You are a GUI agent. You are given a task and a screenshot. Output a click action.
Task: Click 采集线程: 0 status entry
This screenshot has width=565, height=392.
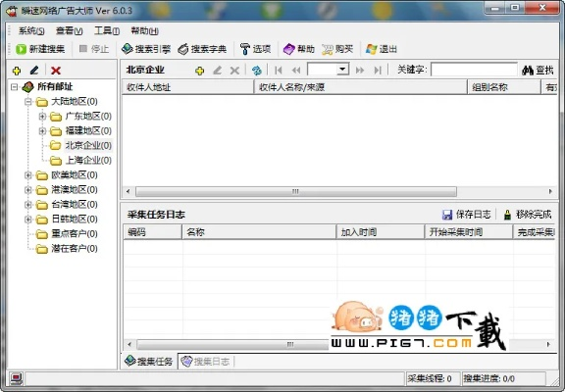click(x=433, y=378)
